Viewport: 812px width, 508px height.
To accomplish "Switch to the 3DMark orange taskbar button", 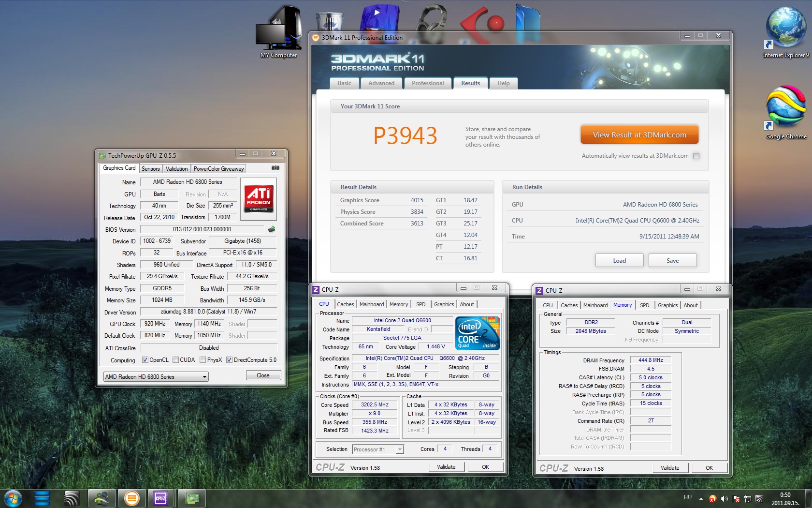I will (131, 498).
